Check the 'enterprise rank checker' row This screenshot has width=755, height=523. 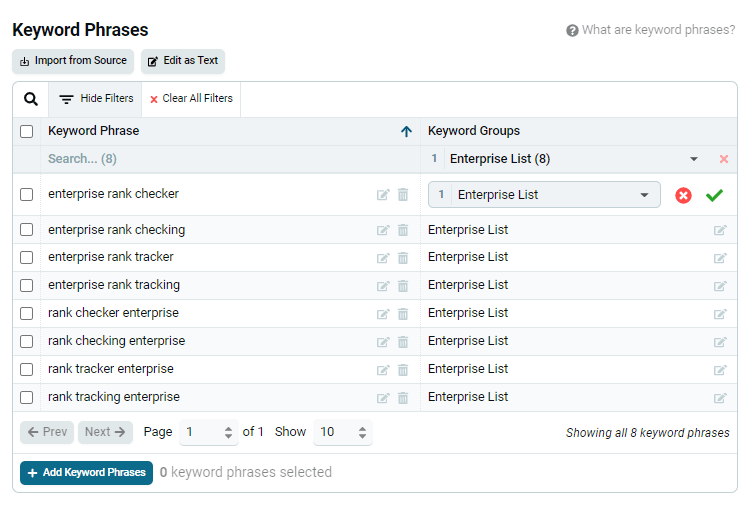click(26, 195)
